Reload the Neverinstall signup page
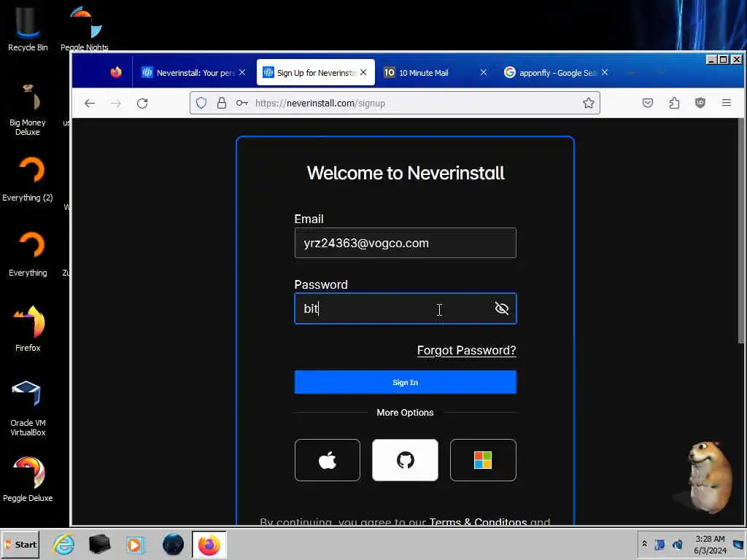Viewport: 747px width, 560px height. tap(142, 104)
